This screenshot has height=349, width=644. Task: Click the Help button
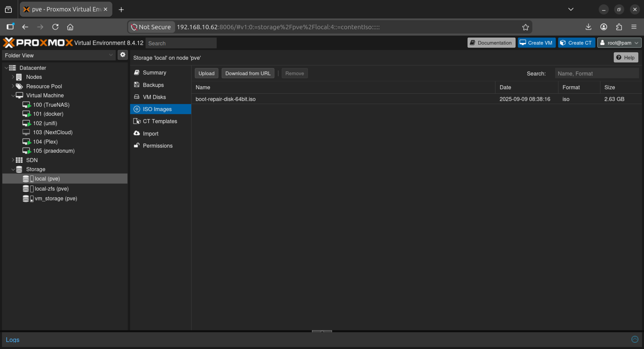(x=626, y=57)
